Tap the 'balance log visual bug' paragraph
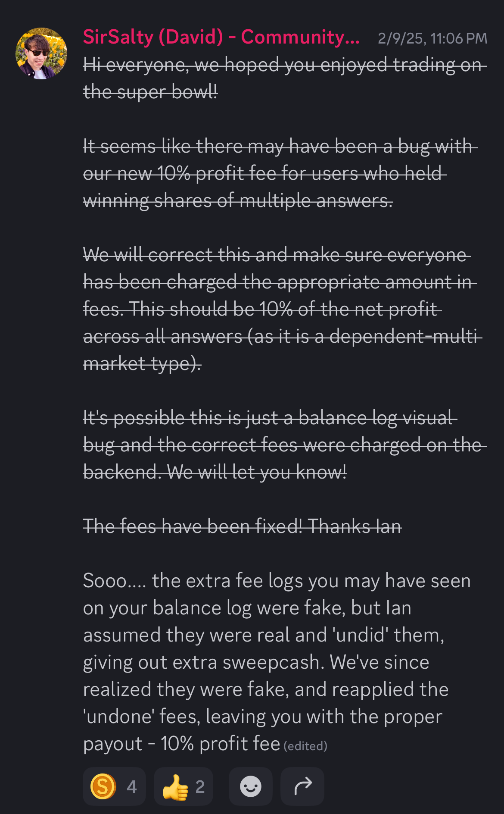The image size is (504, 814). 285,445
